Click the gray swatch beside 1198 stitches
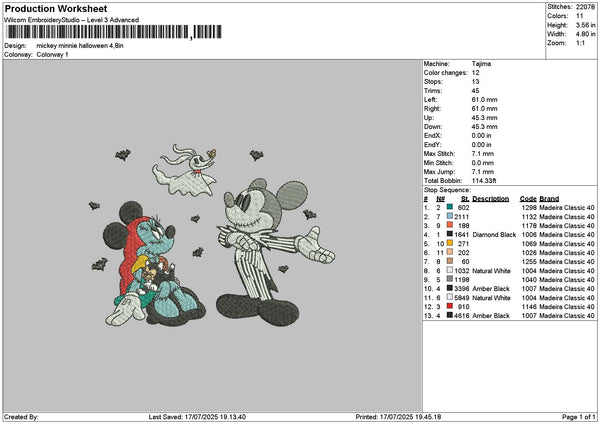600x424 pixels. (450, 279)
